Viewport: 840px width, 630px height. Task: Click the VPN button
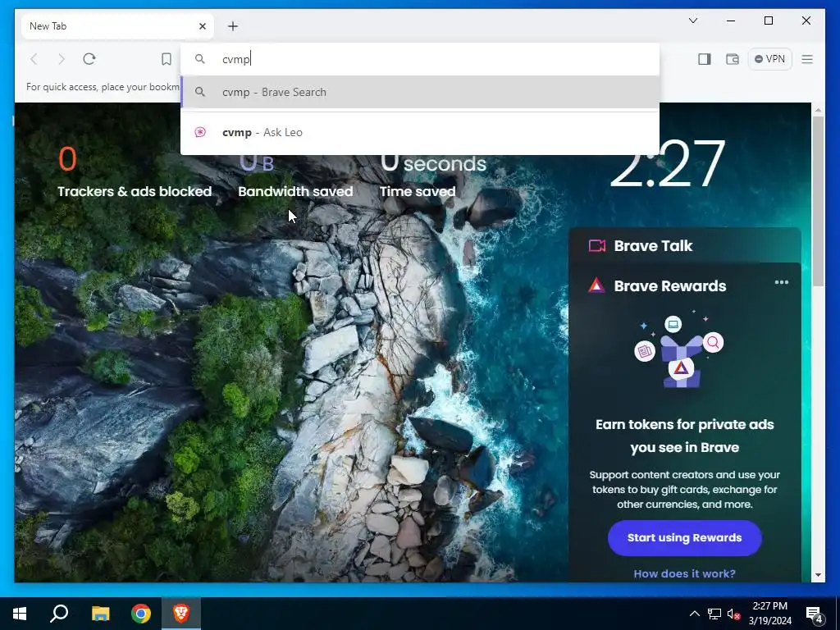[769, 59]
